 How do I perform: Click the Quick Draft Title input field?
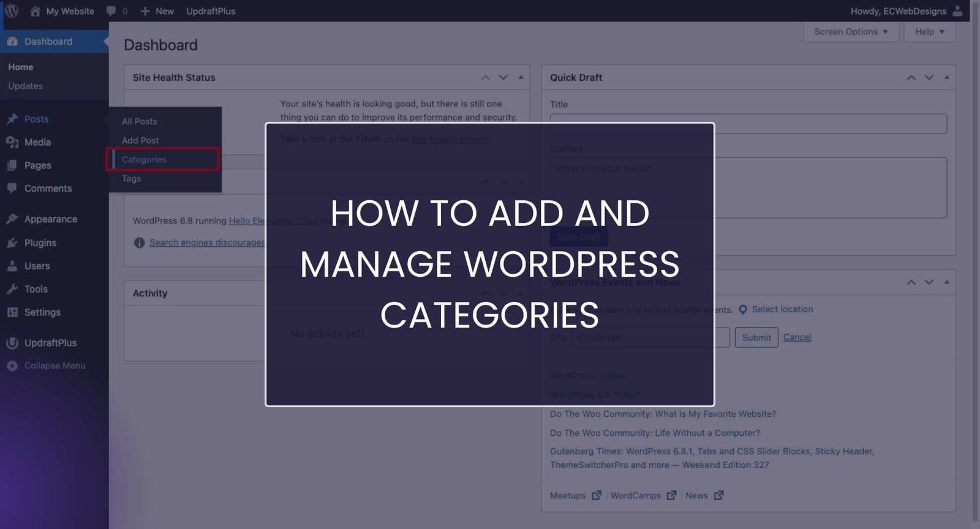748,124
